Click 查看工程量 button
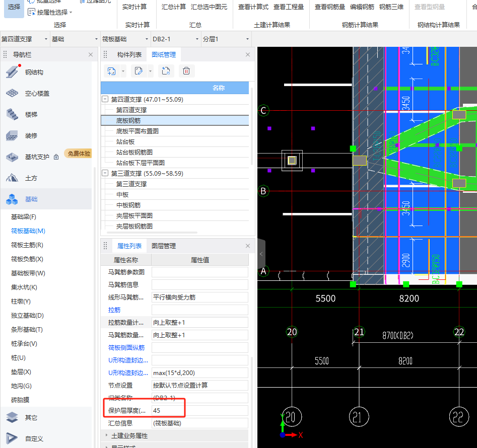This screenshot has height=448, width=477. click(x=289, y=7)
